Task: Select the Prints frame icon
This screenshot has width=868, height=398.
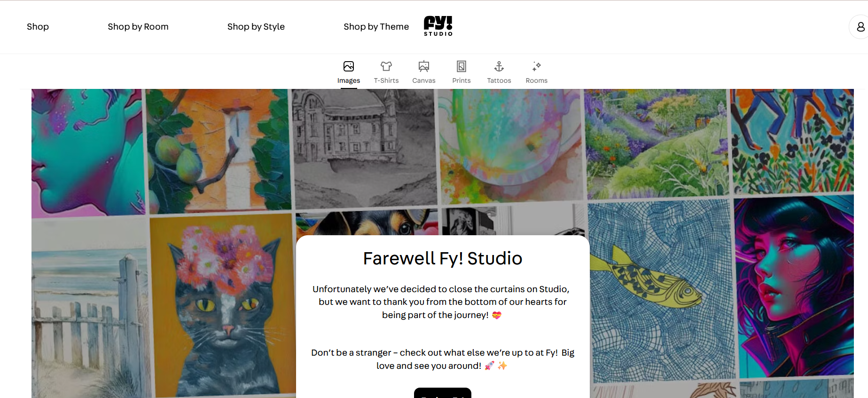Action: 461,66
